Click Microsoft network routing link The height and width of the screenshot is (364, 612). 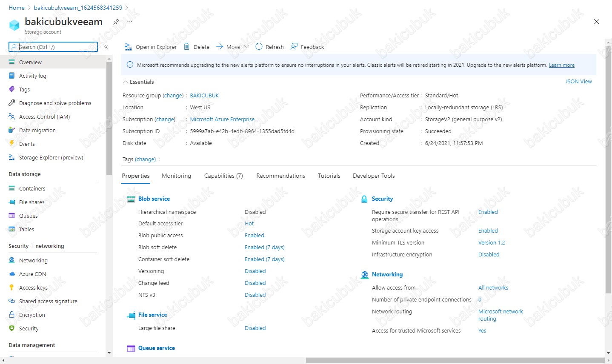point(500,315)
